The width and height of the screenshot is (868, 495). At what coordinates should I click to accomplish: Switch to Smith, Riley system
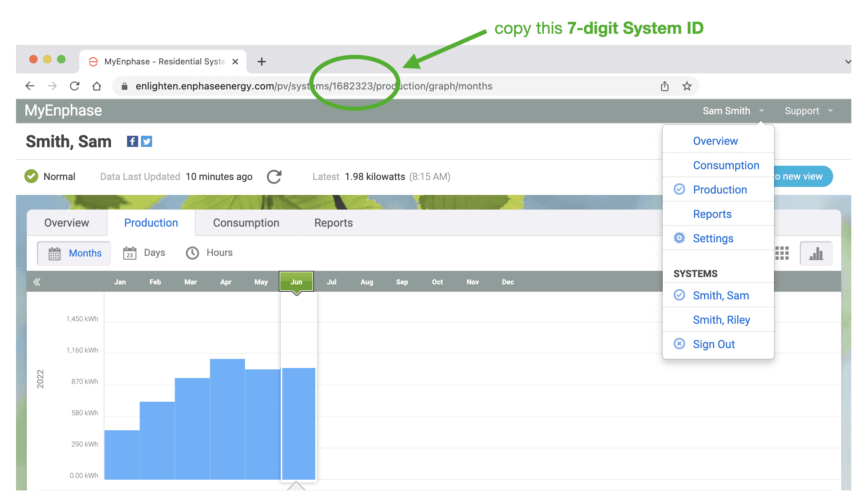pyautogui.click(x=721, y=320)
